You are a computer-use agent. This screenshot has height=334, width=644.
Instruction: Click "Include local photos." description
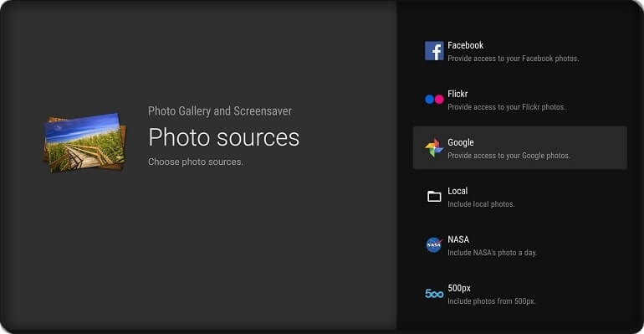click(481, 203)
